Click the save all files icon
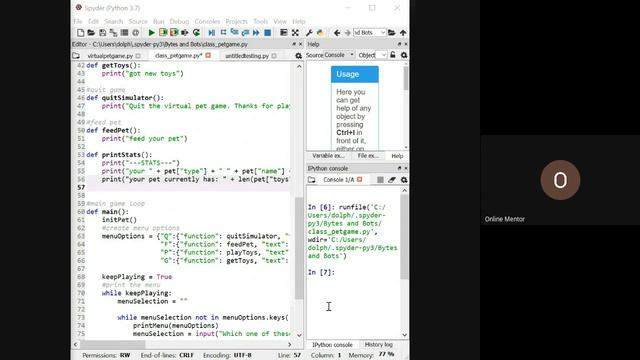 click(113, 33)
